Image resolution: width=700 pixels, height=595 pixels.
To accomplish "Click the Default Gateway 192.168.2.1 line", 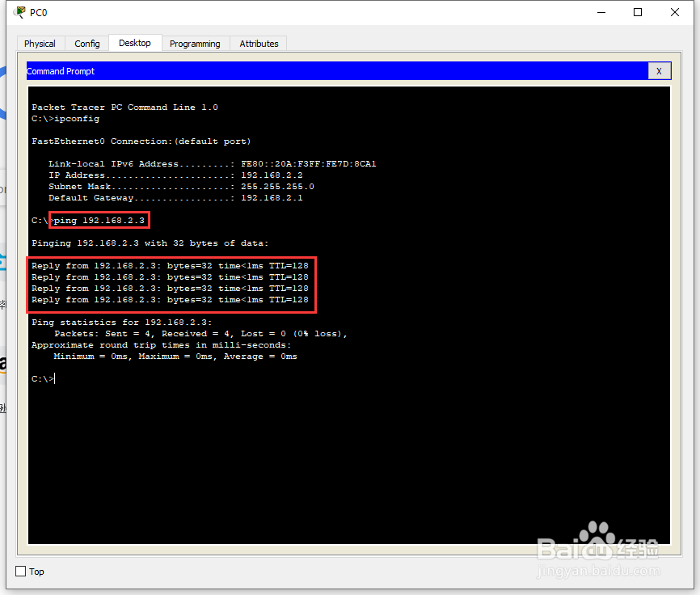I will coord(175,198).
